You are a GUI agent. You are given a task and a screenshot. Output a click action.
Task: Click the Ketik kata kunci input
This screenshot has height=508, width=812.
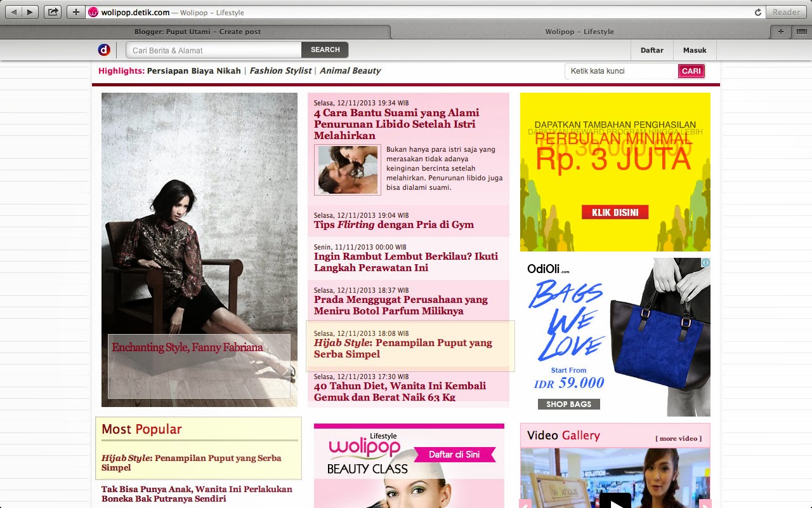pyautogui.click(x=621, y=71)
